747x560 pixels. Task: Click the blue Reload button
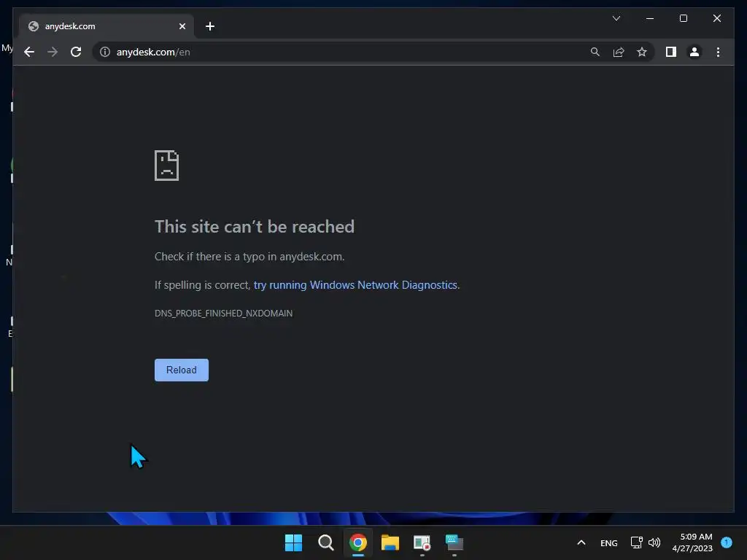tap(182, 370)
